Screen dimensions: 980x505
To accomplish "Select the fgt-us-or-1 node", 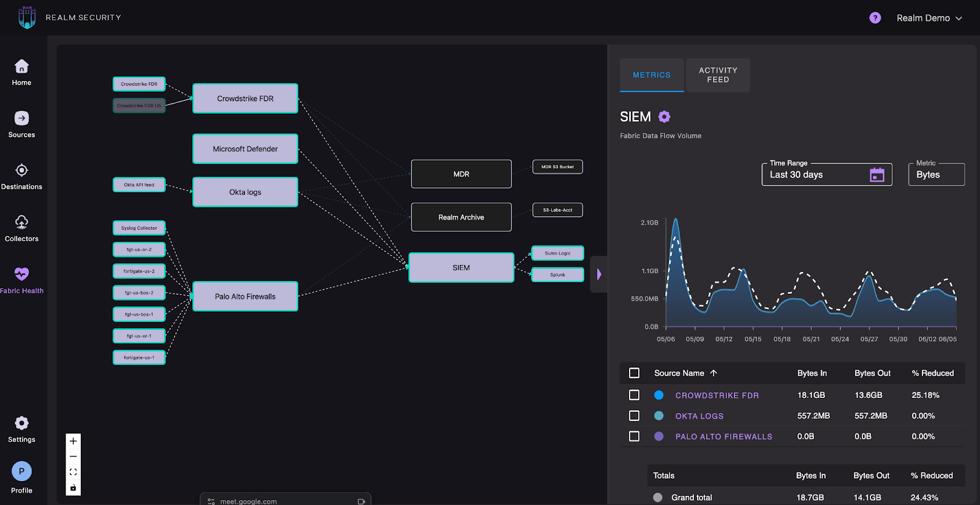I will pyautogui.click(x=139, y=336).
